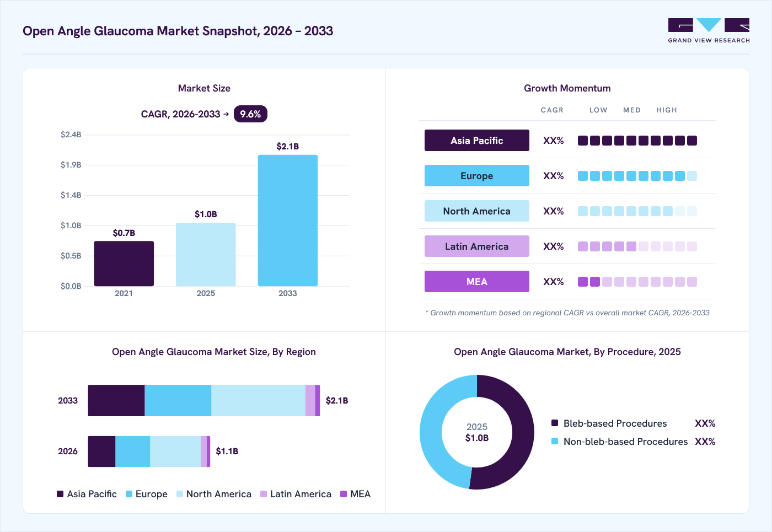
Task: Click the Bleb-based Procedures legend marker
Action: [x=555, y=423]
